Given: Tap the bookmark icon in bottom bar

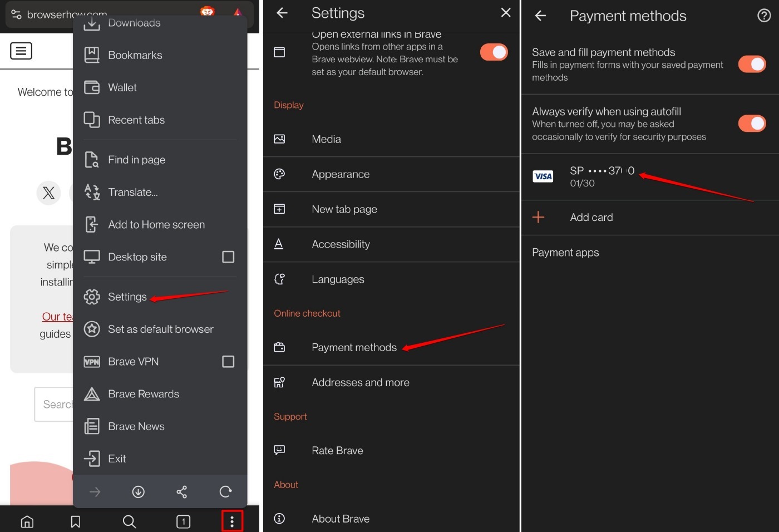Looking at the screenshot, I should click(76, 521).
